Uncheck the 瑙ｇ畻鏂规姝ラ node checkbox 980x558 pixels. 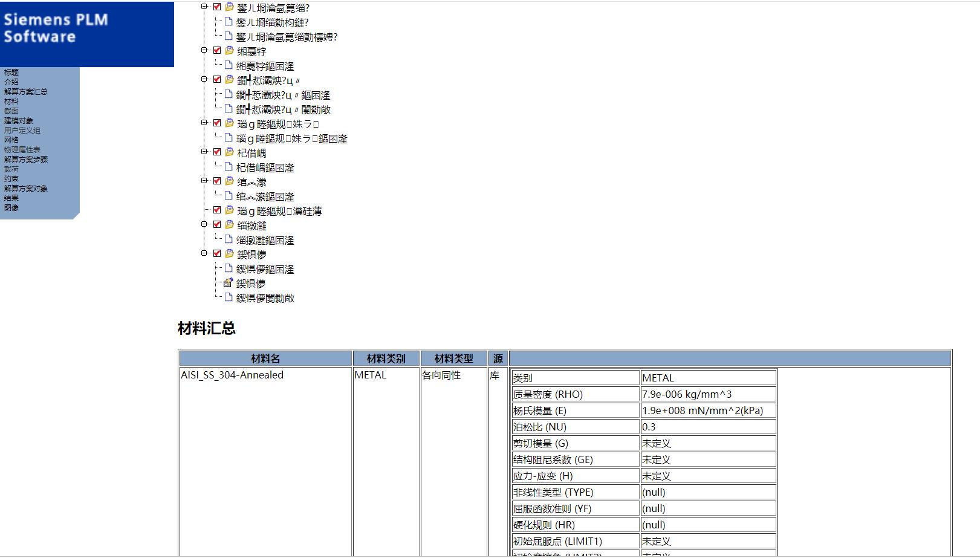(217, 123)
